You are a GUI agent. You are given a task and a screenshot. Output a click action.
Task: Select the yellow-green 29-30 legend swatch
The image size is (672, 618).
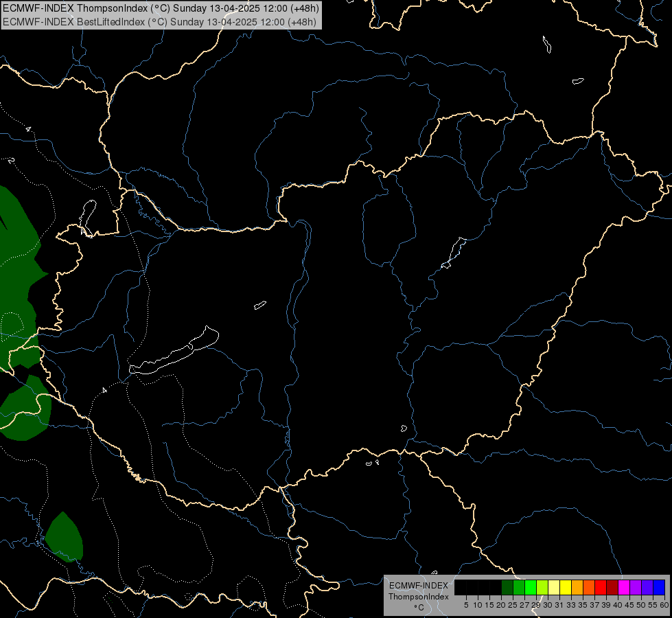tap(542, 587)
